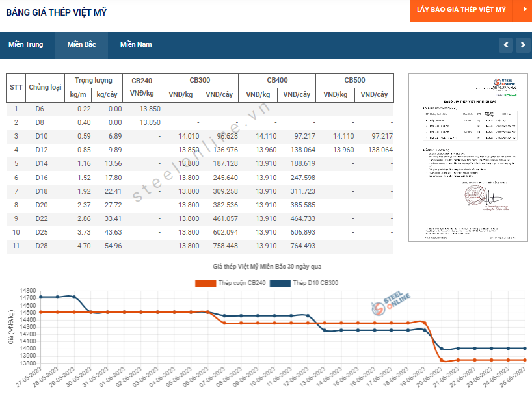The image size is (532, 396).
Task: Toggle Thép D10 CB300 legend swatch
Action: coord(280,283)
